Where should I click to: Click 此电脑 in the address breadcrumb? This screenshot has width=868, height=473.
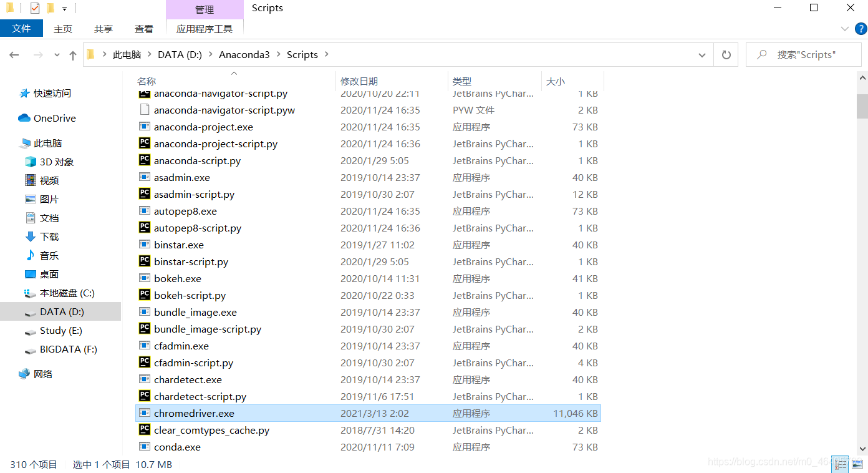pyautogui.click(x=127, y=55)
